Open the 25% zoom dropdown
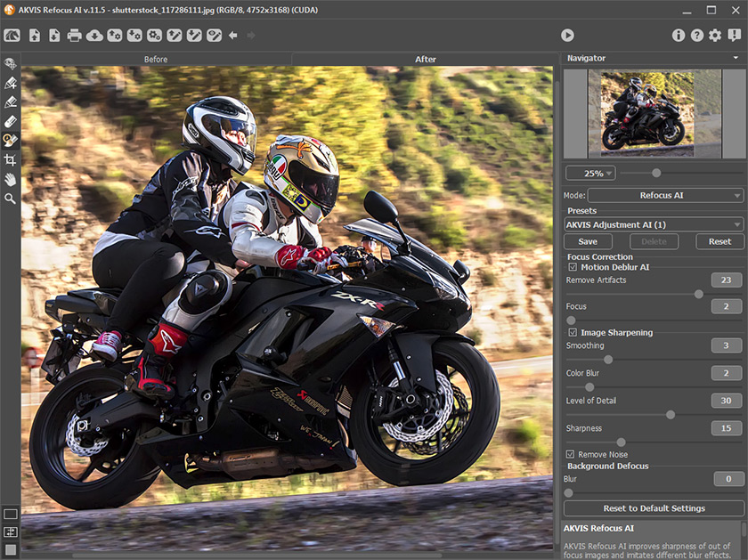The height and width of the screenshot is (560, 748). 590,173
